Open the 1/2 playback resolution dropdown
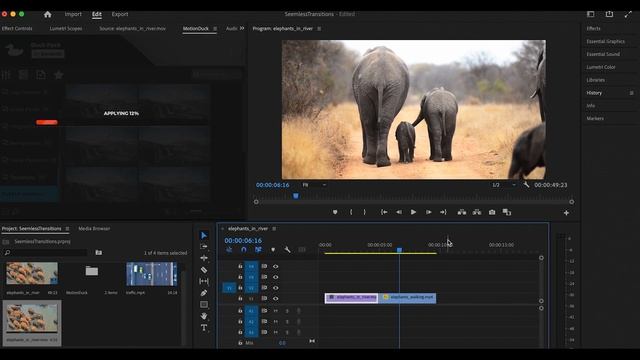 (x=504, y=185)
